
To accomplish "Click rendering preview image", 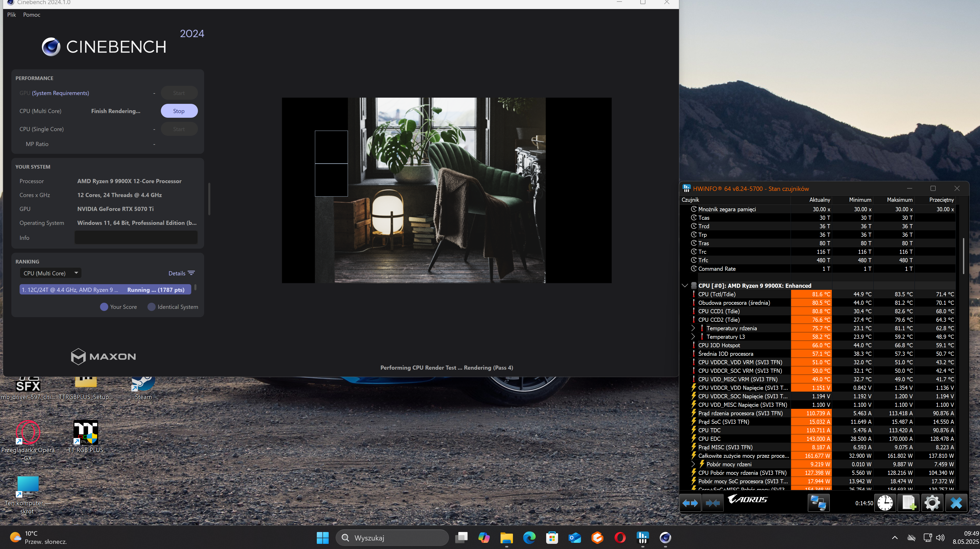I will (447, 190).
